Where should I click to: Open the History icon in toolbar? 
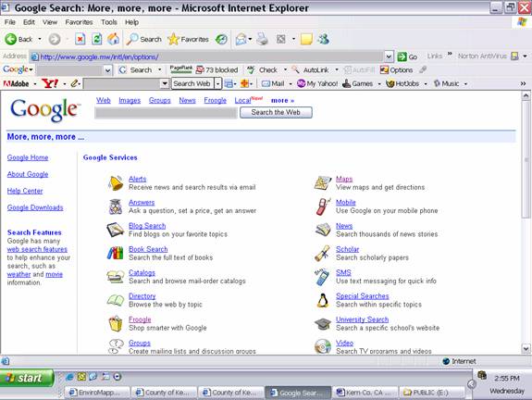221,40
